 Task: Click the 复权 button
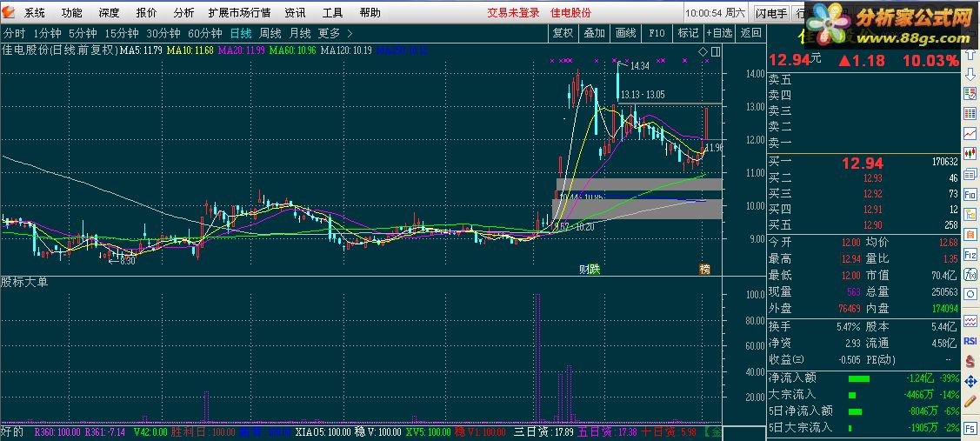563,33
